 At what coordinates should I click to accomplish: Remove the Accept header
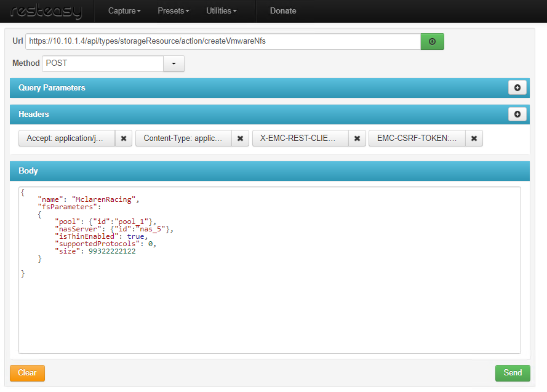[124, 138]
